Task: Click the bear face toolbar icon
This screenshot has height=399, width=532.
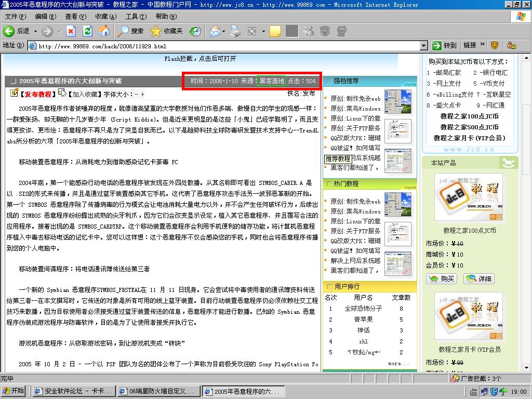Action: click(341, 31)
